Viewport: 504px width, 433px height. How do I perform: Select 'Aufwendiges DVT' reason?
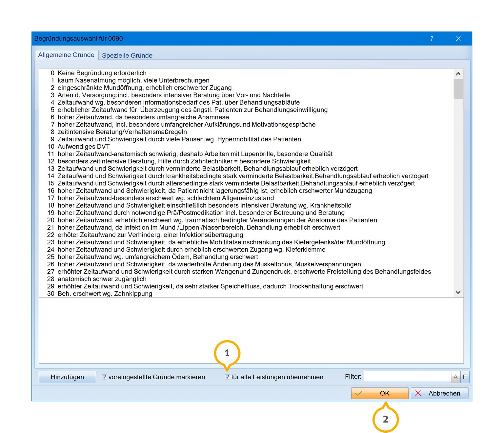click(246, 147)
